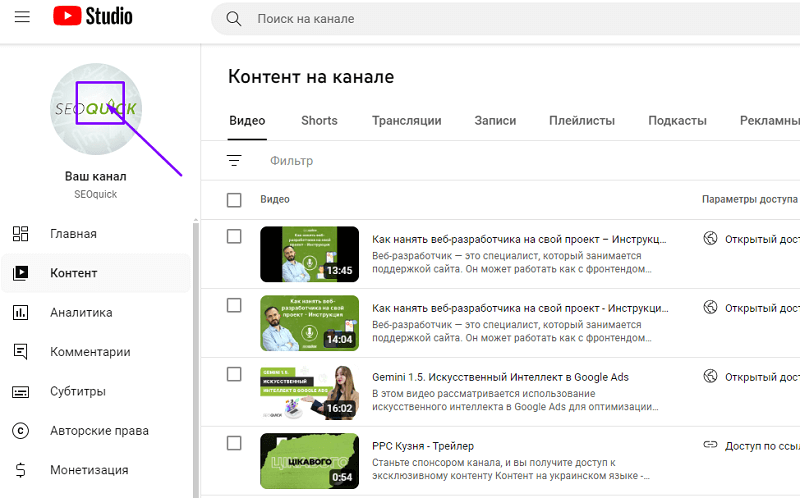Open 'PPC Кузня - Трейлер' title
800x498 pixels.
[423, 446]
